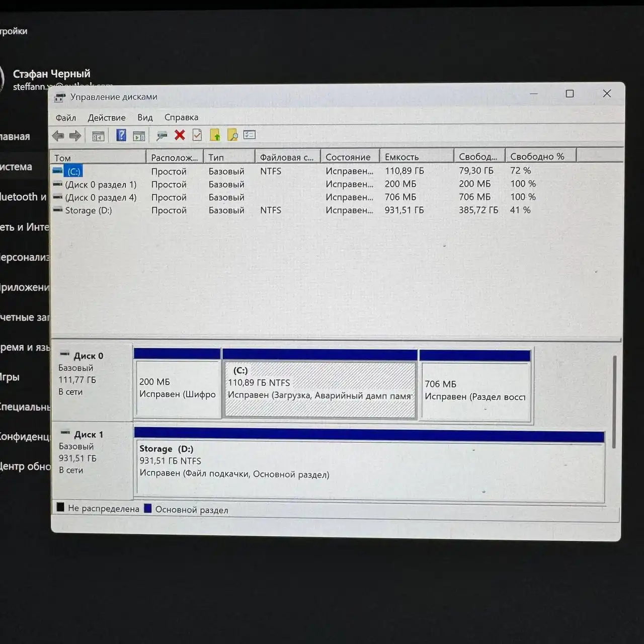Click the Properties checkmark document icon
The image size is (644, 644).
click(x=197, y=135)
